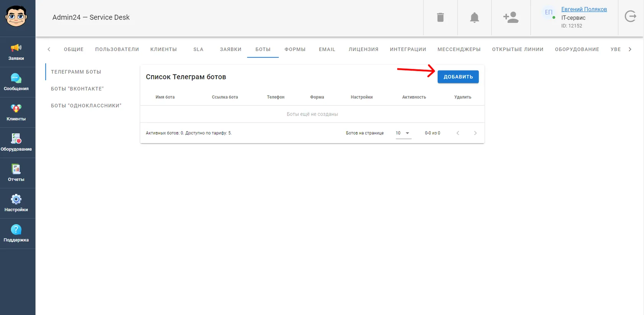Click the logout icon
This screenshot has width=644, height=315.
tap(631, 16)
